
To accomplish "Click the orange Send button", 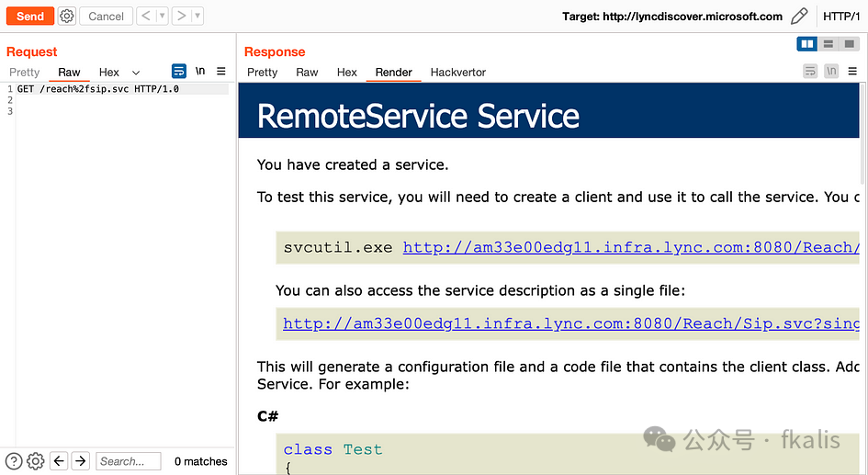I will (x=30, y=16).
